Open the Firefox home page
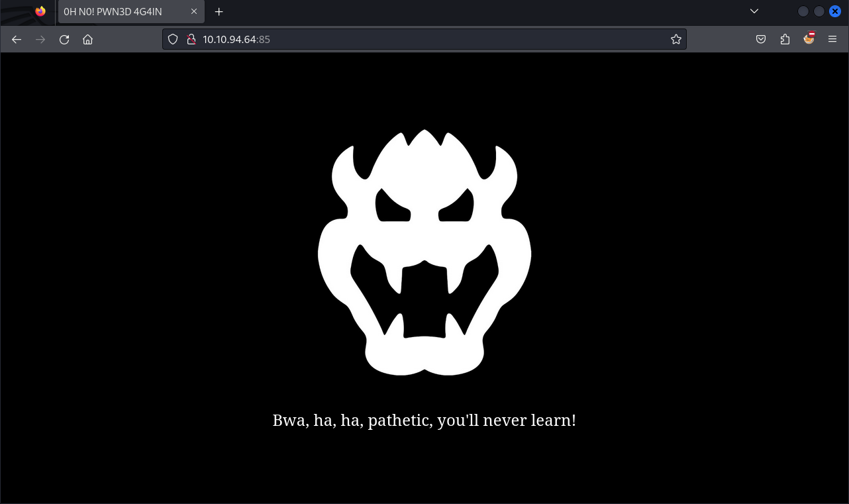849x504 pixels. 87,40
